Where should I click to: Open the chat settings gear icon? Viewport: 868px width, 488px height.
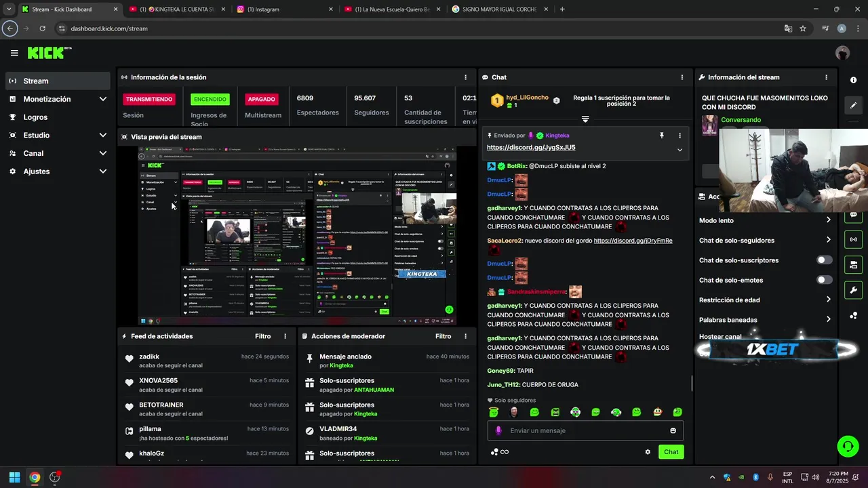point(648,452)
